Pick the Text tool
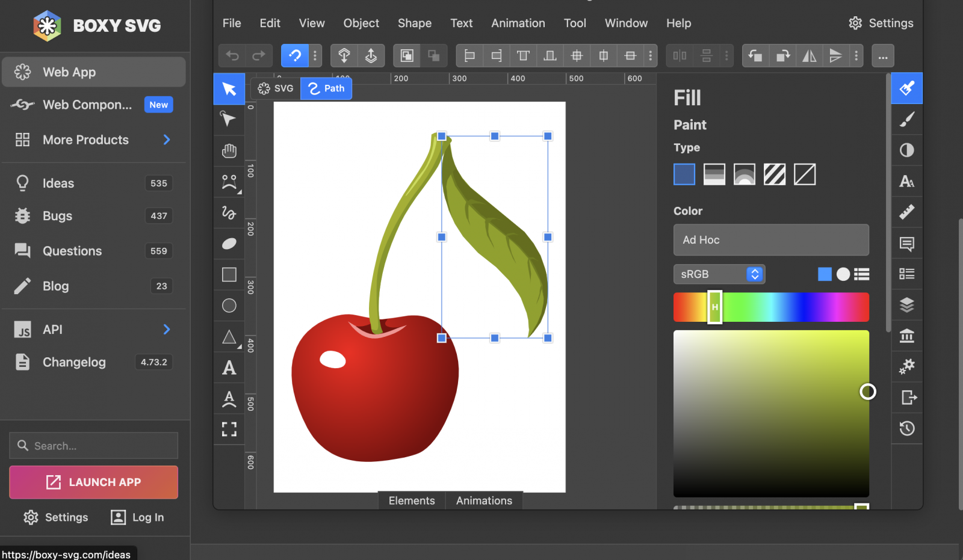 tap(229, 368)
